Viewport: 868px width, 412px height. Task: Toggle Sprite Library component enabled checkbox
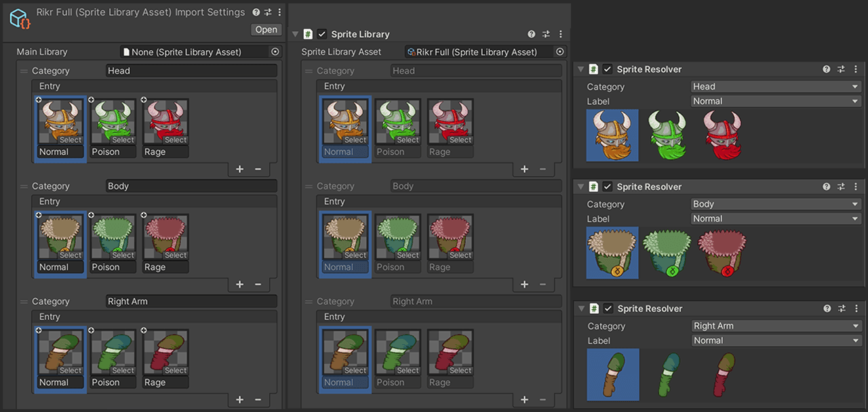[x=322, y=34]
